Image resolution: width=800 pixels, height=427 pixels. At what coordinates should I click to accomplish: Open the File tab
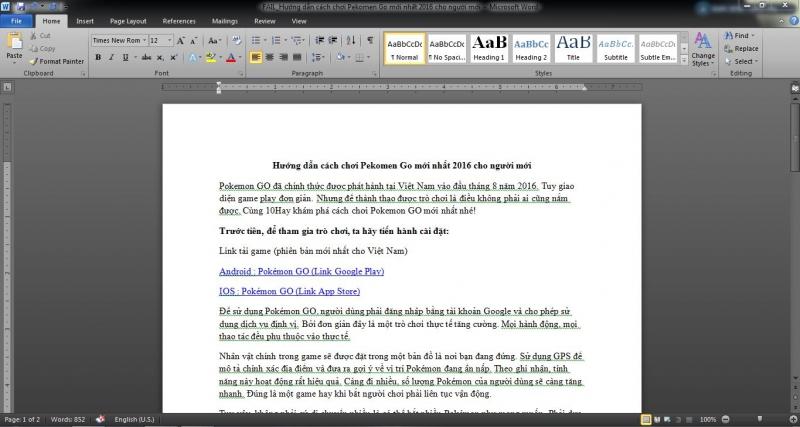pos(16,21)
